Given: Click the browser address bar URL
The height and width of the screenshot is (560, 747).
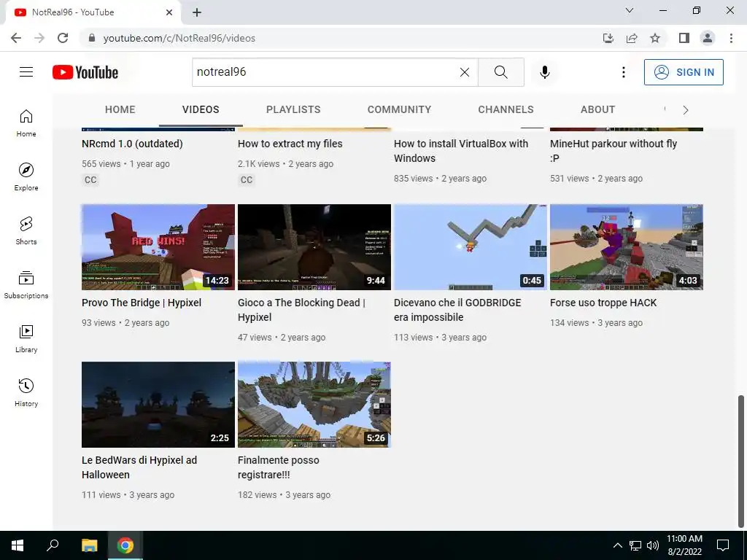Looking at the screenshot, I should point(179,38).
